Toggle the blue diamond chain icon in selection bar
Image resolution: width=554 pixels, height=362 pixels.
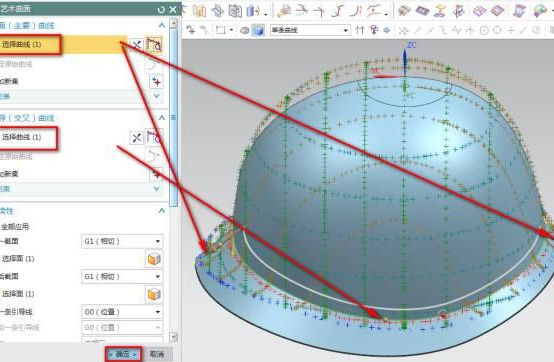pos(387,30)
